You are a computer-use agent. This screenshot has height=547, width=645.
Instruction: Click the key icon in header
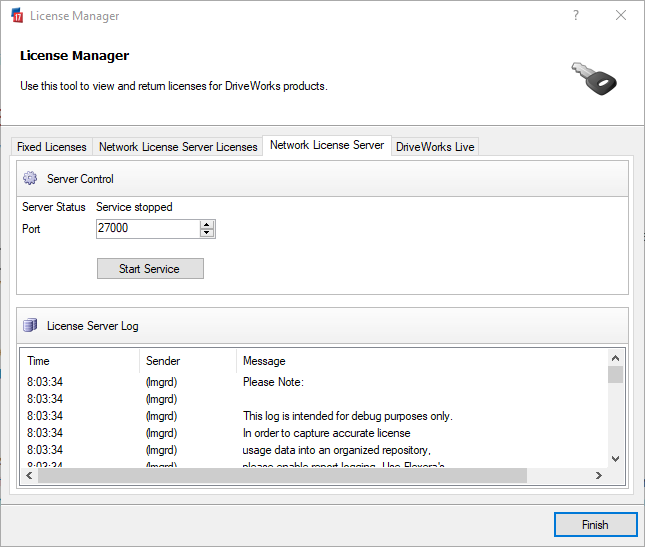tap(593, 78)
